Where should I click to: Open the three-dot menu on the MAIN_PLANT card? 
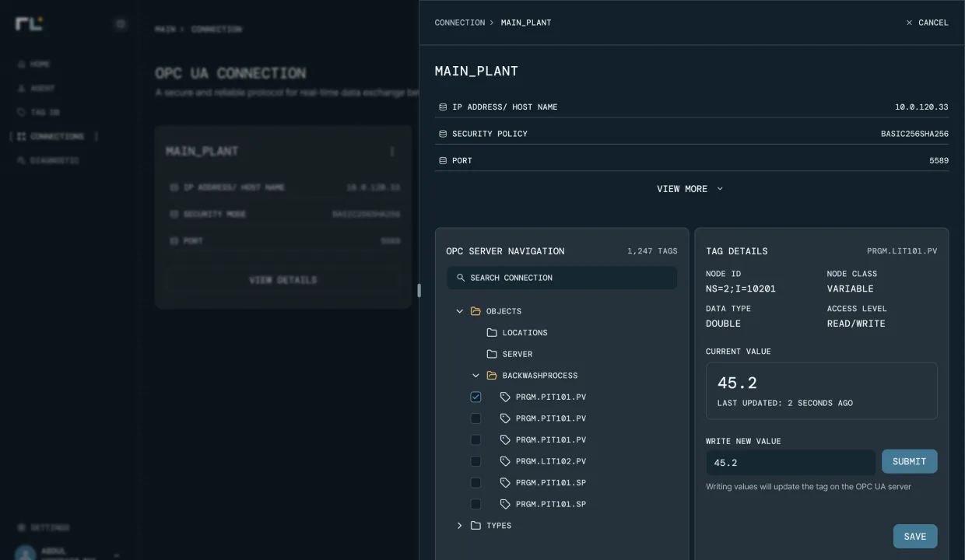(x=392, y=151)
